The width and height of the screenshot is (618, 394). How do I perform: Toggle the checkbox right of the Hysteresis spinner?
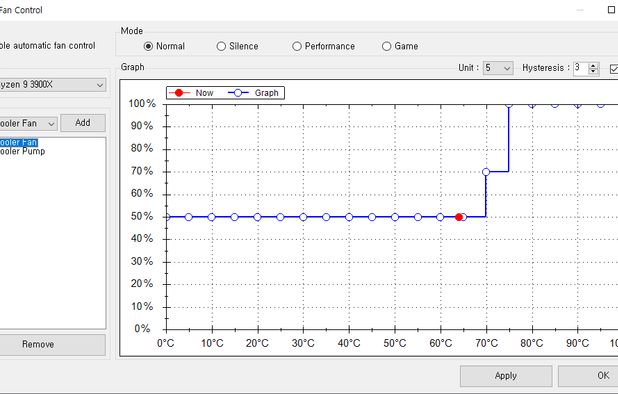tap(614, 69)
